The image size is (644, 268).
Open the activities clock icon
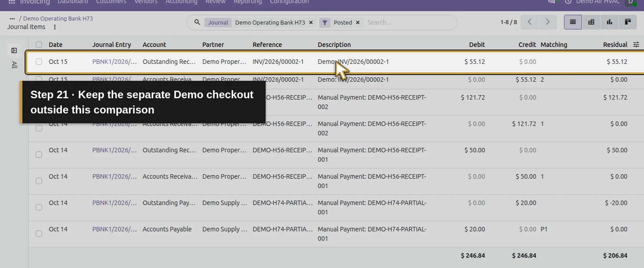pyautogui.click(x=568, y=2)
